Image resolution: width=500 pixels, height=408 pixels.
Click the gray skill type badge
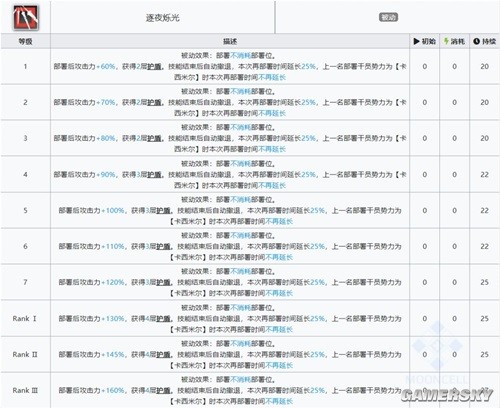click(388, 17)
